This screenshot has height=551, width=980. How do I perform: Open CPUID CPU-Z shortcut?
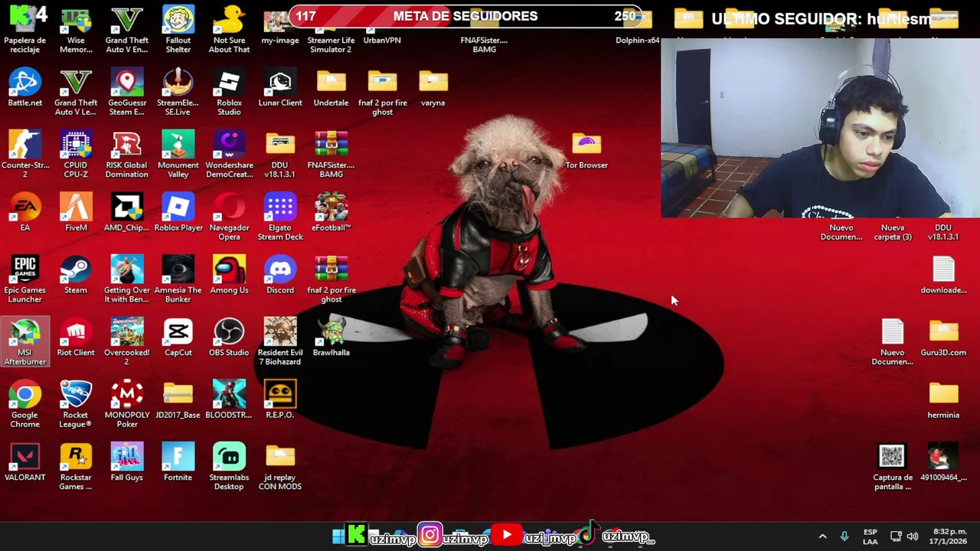(76, 155)
